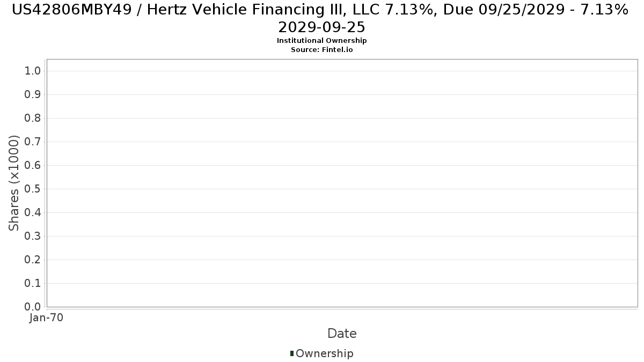Toggle the Ownership legend label
The height and width of the screenshot is (362, 644).
(325, 353)
